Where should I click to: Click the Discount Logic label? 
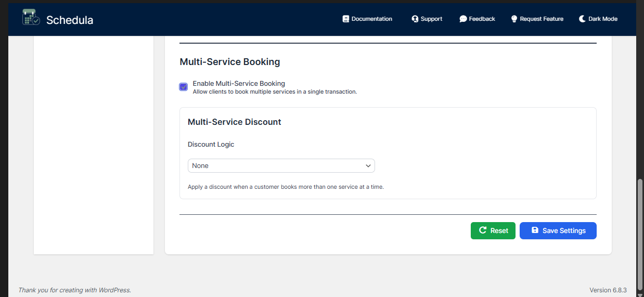[211, 145]
